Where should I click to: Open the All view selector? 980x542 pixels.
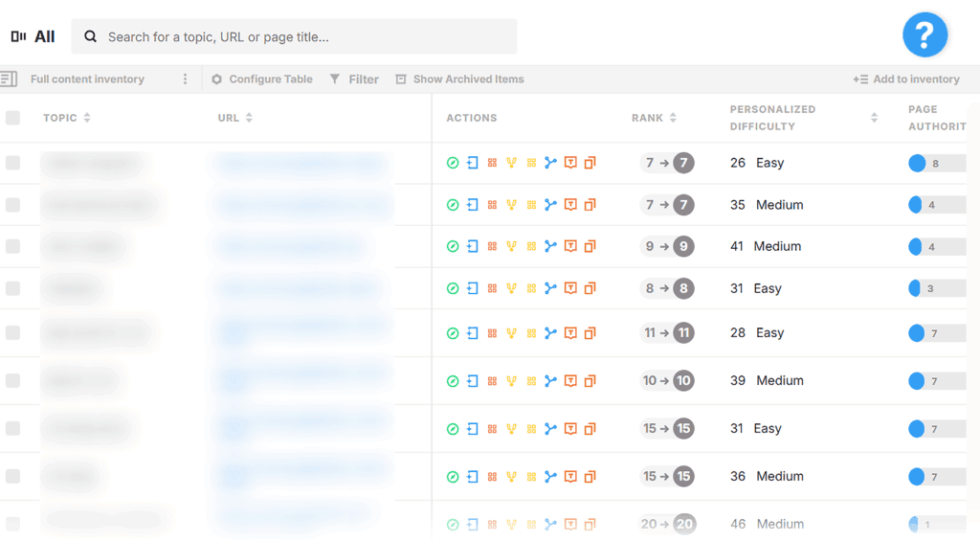(33, 36)
